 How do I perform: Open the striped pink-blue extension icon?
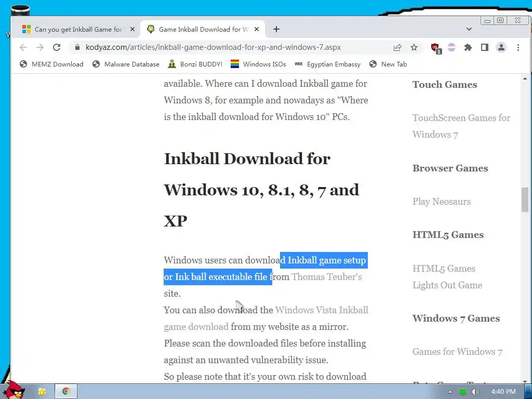(451, 47)
